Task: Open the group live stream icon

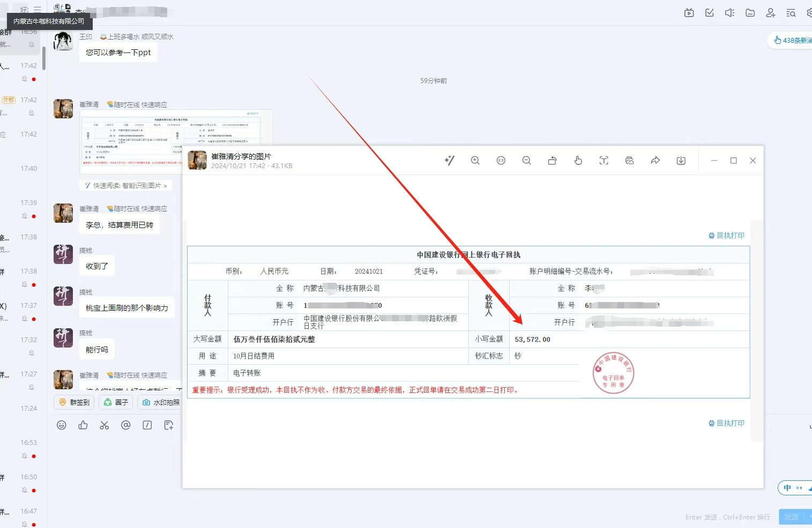Action: point(689,13)
